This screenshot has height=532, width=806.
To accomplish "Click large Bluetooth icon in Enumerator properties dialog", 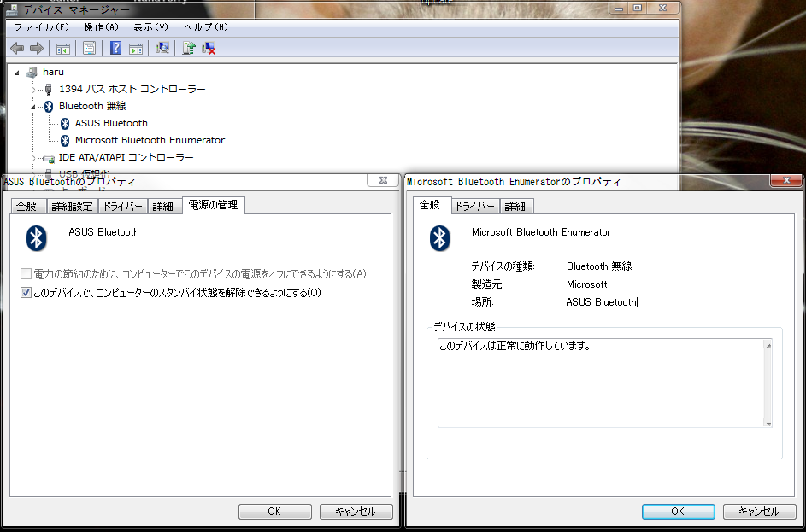I will [440, 237].
